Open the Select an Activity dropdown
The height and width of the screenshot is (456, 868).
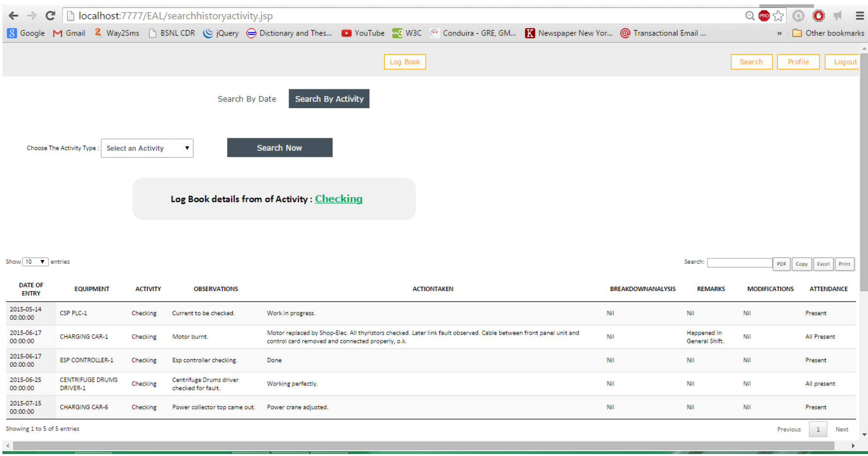click(147, 148)
